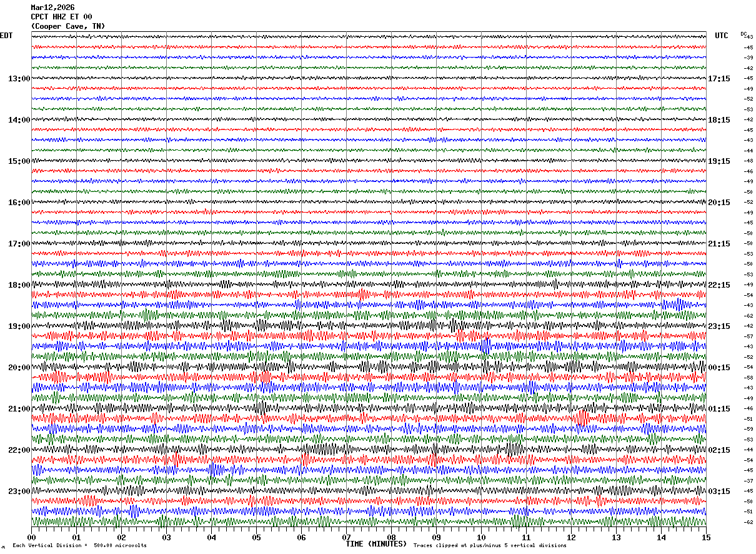Viewport: 756px width, 554px height.
Task: Click minute tick 00 on time axis
Action: pos(32,537)
